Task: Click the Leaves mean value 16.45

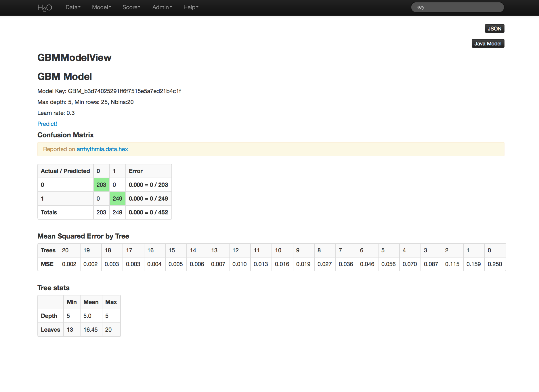Action: 91,330
